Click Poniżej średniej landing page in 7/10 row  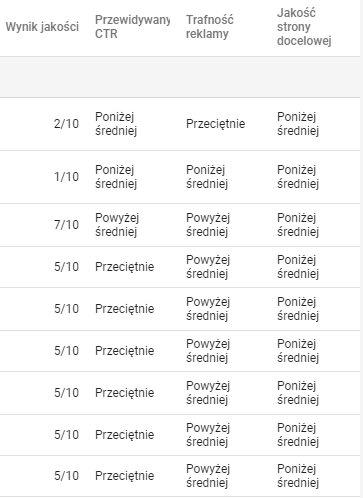(298, 225)
